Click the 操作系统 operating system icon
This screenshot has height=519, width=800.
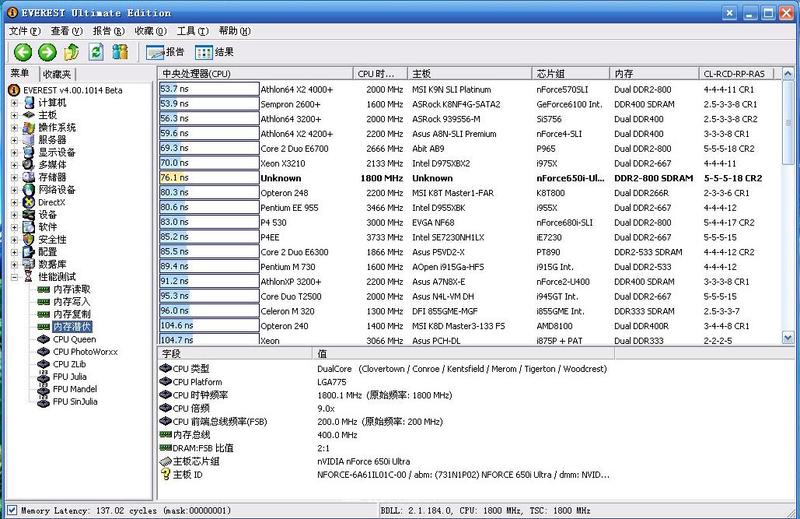(29, 128)
